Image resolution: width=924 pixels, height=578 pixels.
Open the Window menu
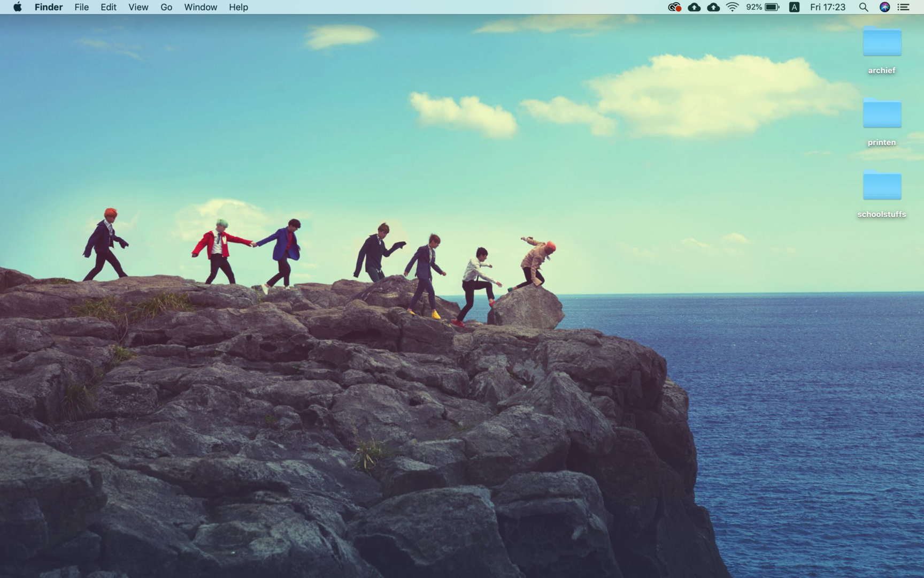click(x=201, y=7)
